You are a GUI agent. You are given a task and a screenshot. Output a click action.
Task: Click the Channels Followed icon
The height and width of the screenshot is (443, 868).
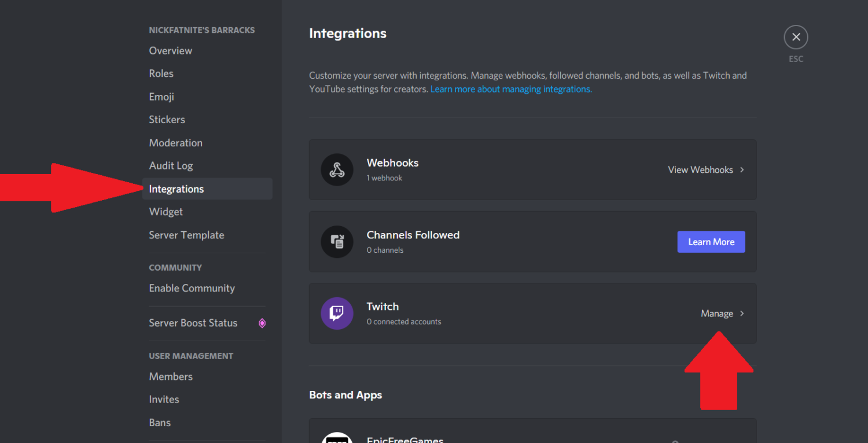pyautogui.click(x=337, y=242)
